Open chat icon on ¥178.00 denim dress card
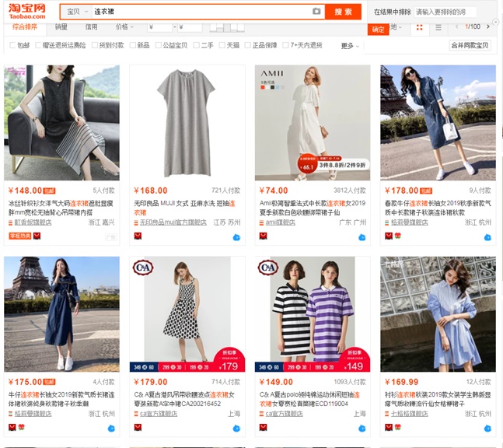The height and width of the screenshot is (448, 503). (487, 237)
